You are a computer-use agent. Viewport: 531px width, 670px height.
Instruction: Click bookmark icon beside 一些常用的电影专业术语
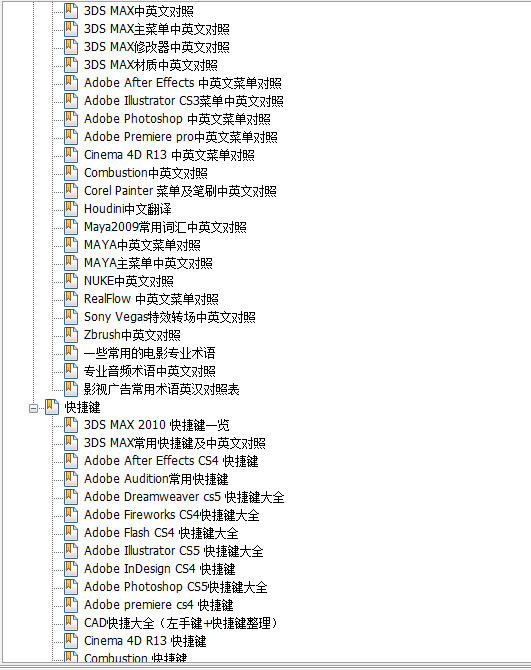(71, 353)
